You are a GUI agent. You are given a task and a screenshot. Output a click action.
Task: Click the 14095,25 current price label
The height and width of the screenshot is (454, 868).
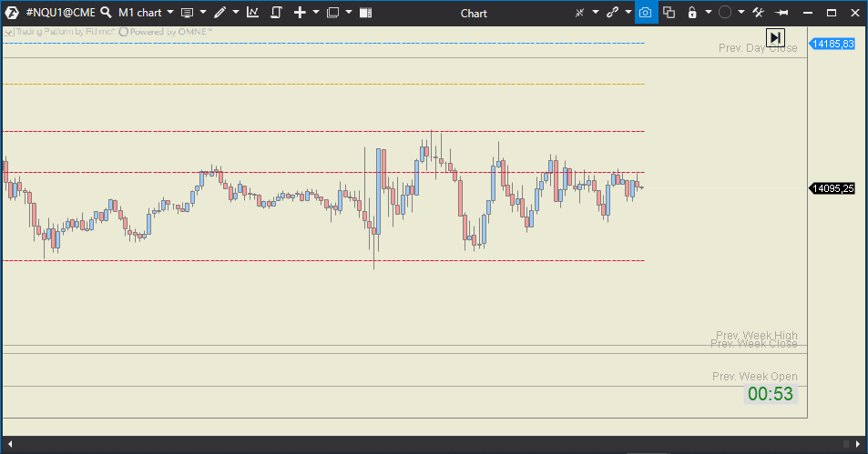pos(832,188)
